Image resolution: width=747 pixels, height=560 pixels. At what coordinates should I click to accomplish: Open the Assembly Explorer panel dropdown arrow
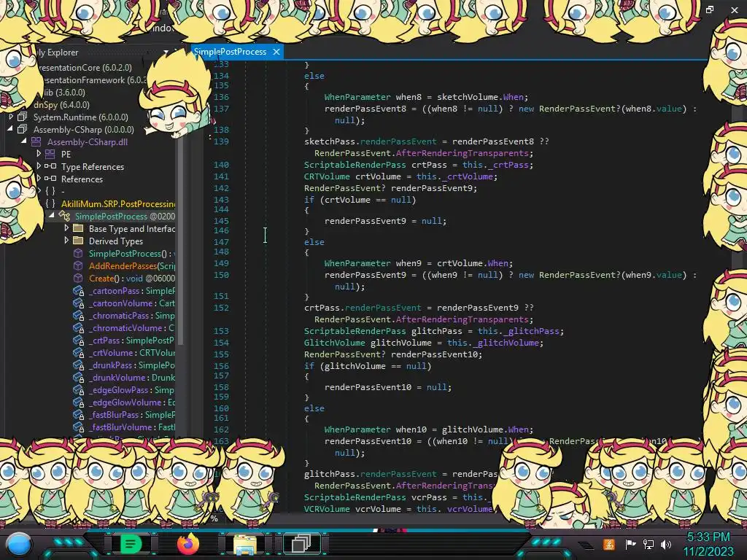pyautogui.click(x=166, y=52)
